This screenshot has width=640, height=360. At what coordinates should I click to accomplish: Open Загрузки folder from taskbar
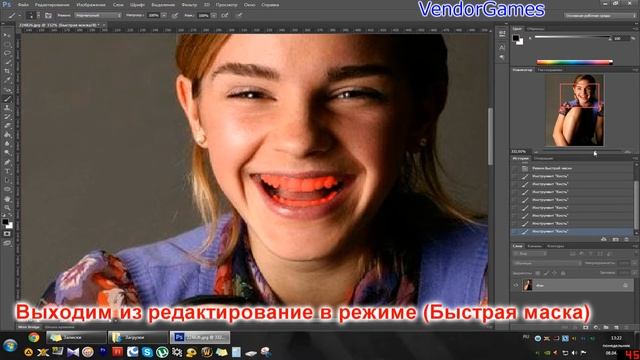[138, 338]
